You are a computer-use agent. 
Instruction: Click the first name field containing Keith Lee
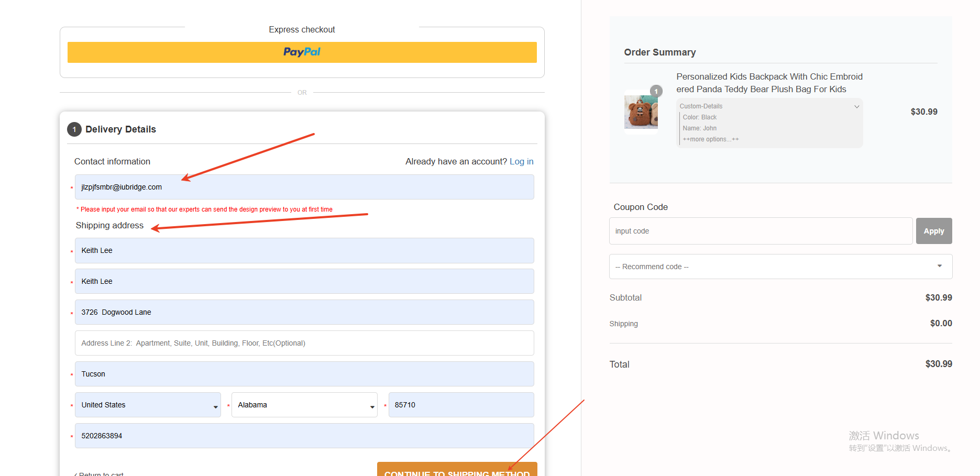click(304, 250)
